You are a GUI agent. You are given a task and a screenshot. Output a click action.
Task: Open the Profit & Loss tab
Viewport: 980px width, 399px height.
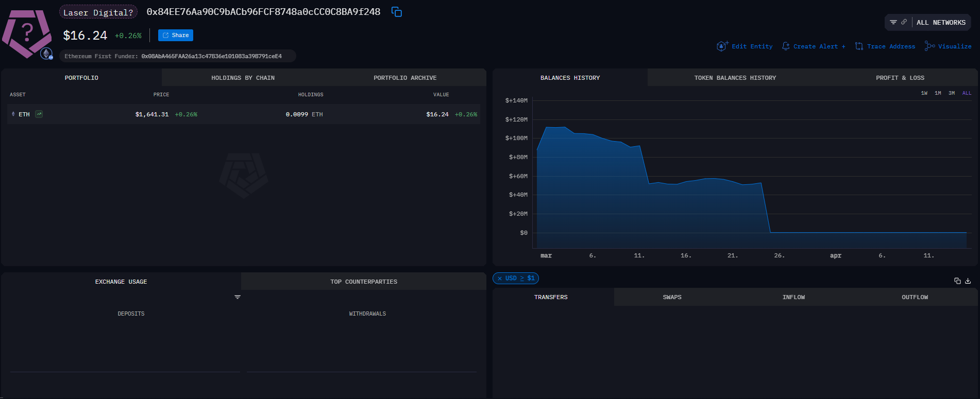coord(900,78)
